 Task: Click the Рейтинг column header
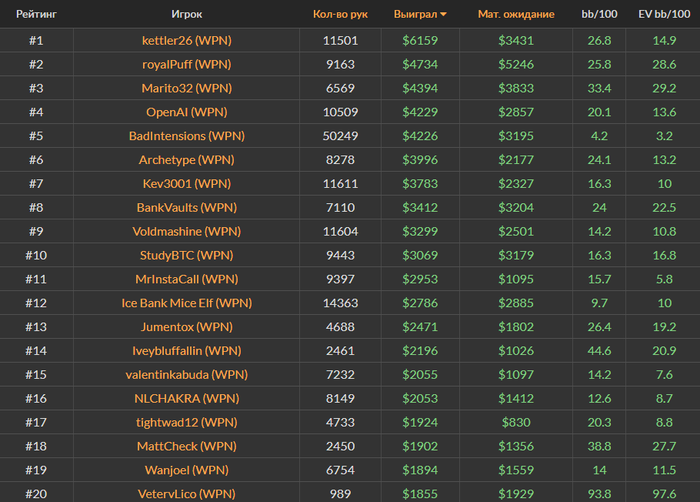(35, 15)
